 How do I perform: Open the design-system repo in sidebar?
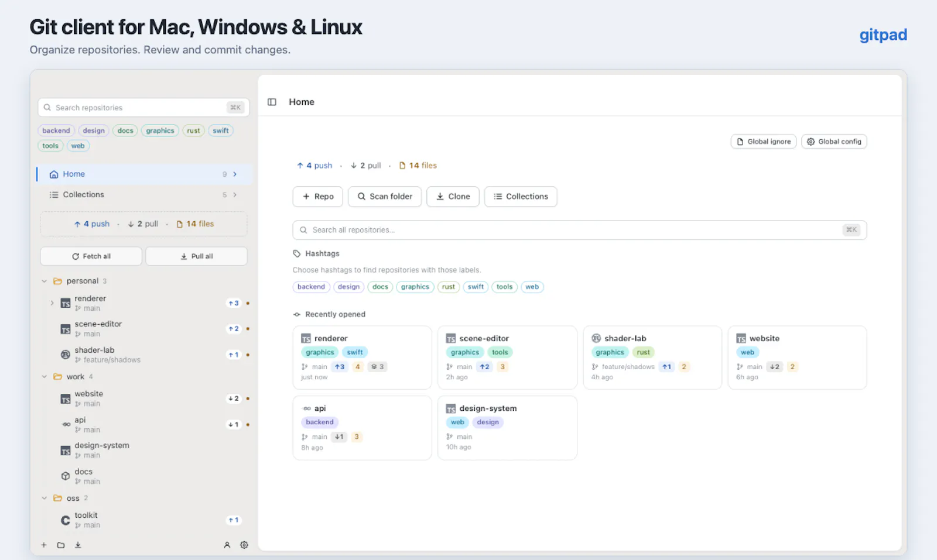(144, 450)
